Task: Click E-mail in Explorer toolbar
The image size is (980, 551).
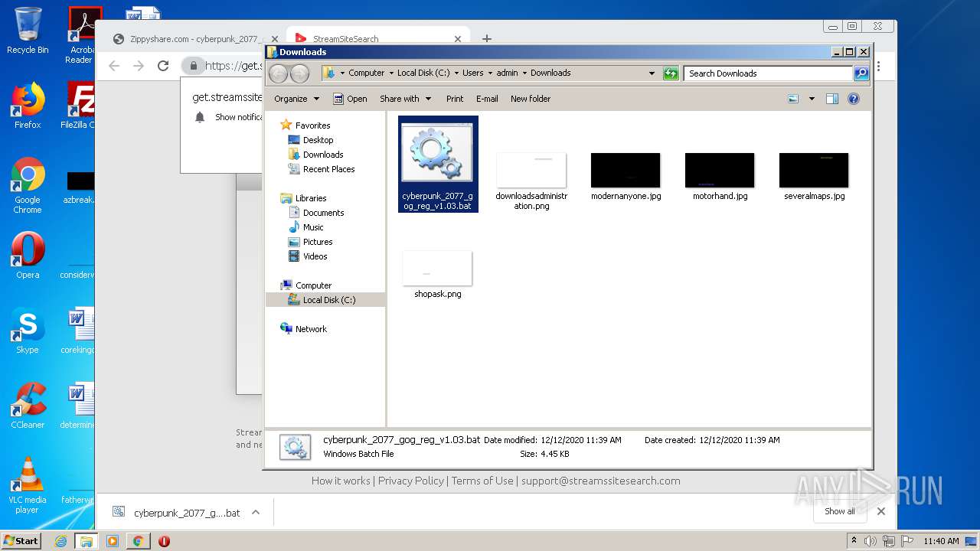Action: click(487, 99)
